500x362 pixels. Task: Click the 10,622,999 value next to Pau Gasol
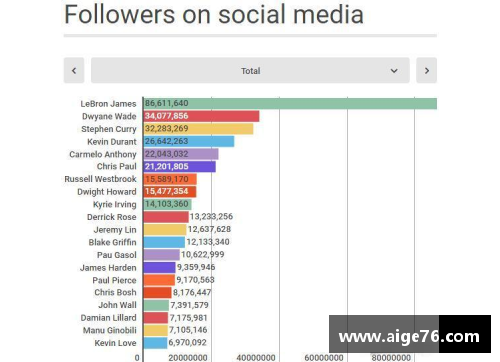click(203, 255)
